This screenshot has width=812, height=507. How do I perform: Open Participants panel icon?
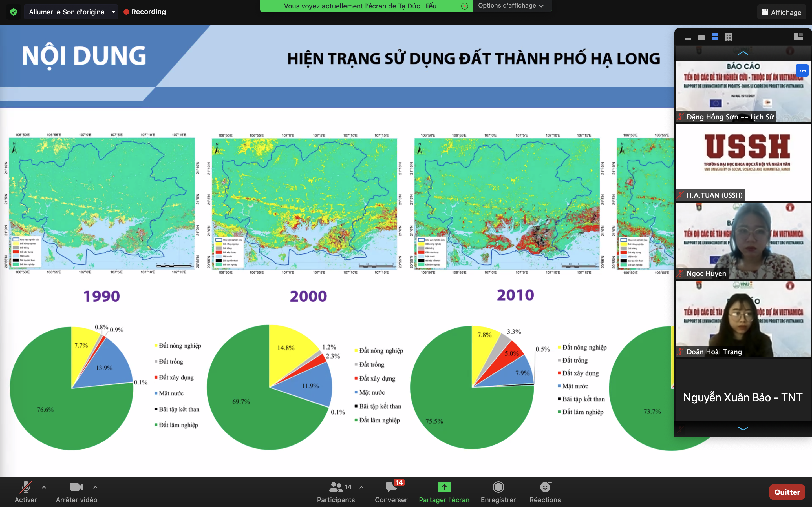tap(336, 487)
